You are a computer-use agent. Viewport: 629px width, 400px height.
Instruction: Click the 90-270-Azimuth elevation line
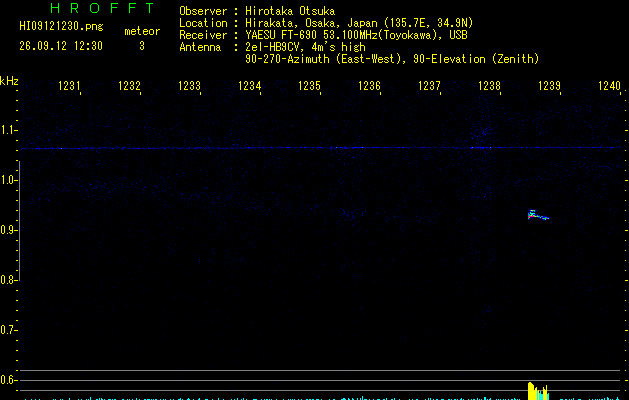(x=392, y=59)
